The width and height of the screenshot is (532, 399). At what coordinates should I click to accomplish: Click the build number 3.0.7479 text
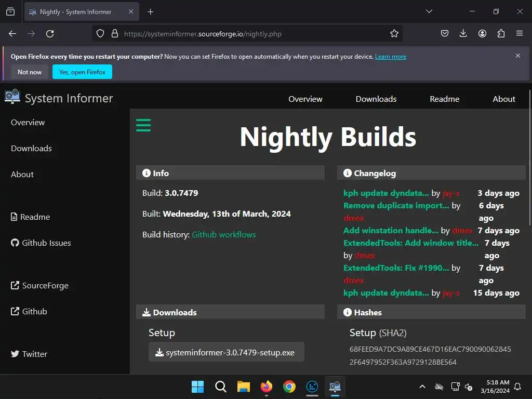(x=181, y=193)
